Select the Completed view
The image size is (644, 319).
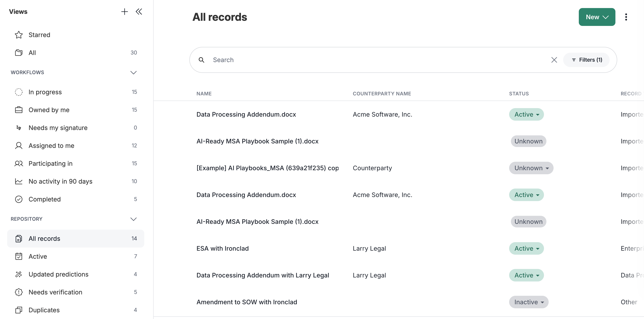tap(75, 199)
